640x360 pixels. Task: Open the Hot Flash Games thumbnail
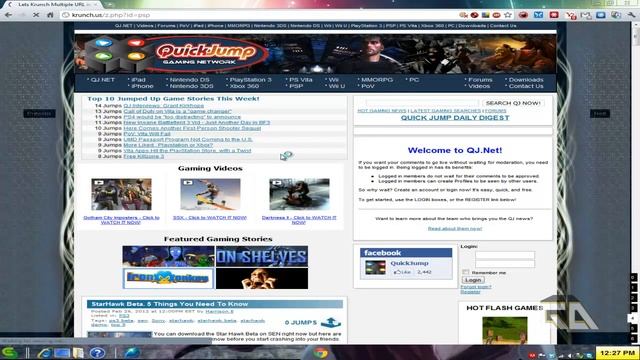coord(504,330)
